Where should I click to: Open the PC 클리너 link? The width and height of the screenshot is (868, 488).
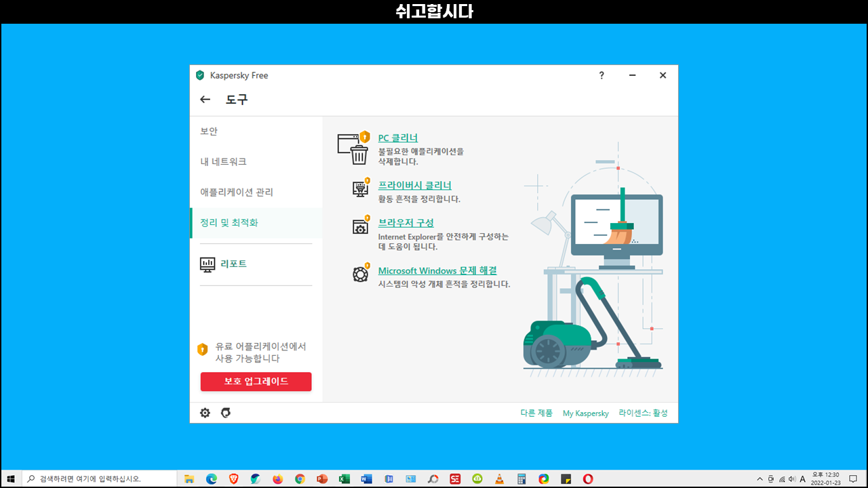click(398, 138)
